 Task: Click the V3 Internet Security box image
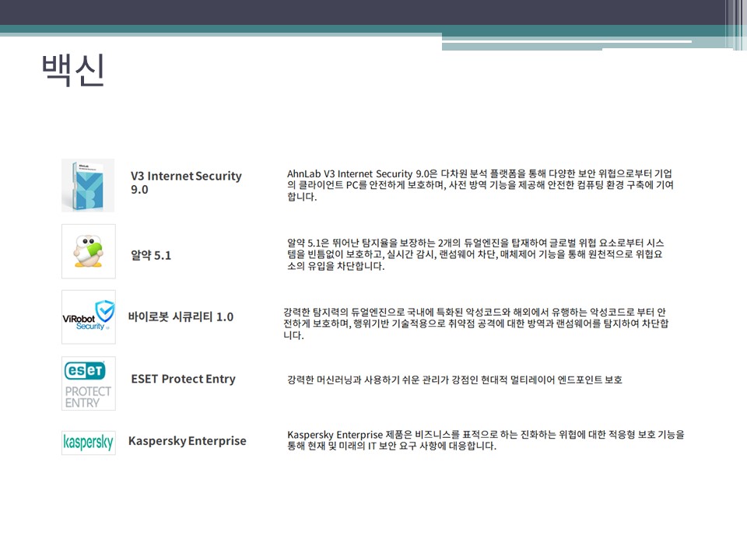[x=88, y=185]
